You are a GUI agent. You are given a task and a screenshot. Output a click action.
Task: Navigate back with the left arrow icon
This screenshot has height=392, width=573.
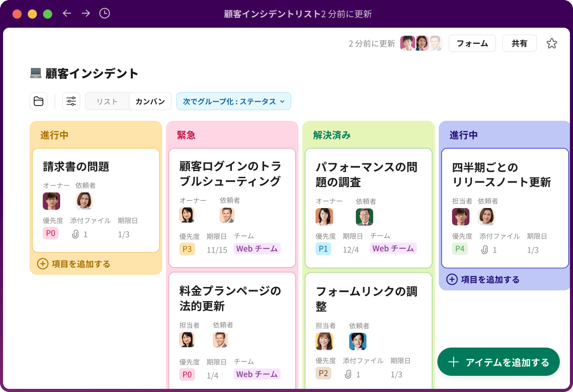coord(66,14)
